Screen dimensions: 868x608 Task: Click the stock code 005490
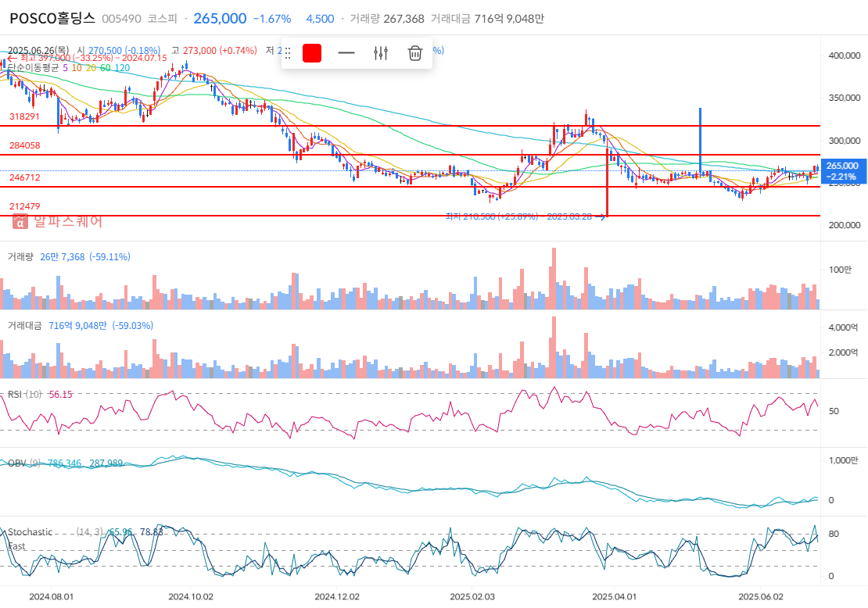click(122, 19)
